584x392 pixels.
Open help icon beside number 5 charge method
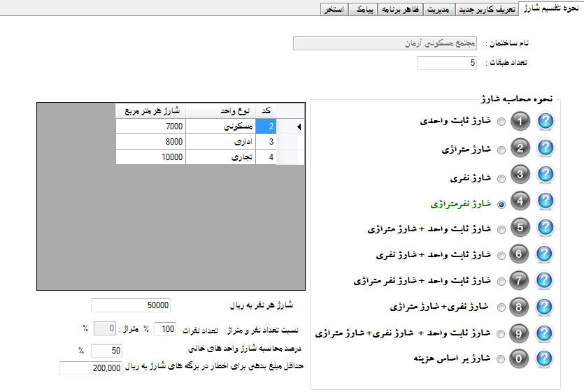[546, 227]
